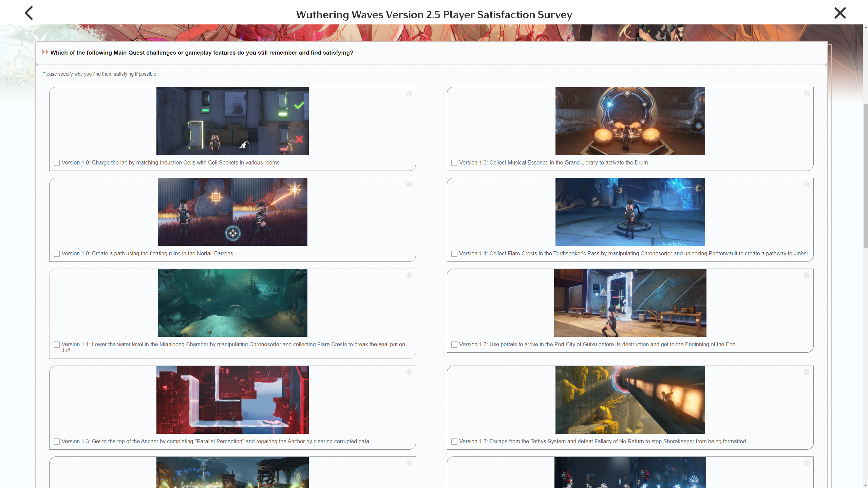Screen dimensions: 868x488
Task: Click the back arrow icon
Action: 29,13
